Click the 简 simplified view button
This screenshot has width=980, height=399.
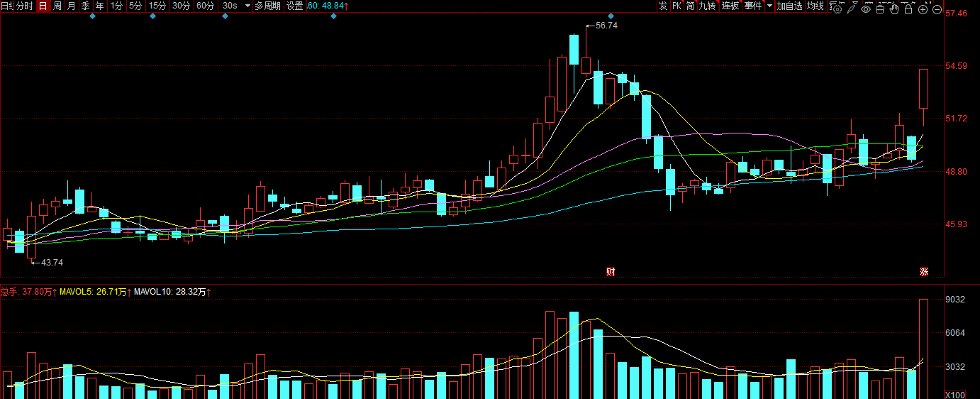point(690,6)
